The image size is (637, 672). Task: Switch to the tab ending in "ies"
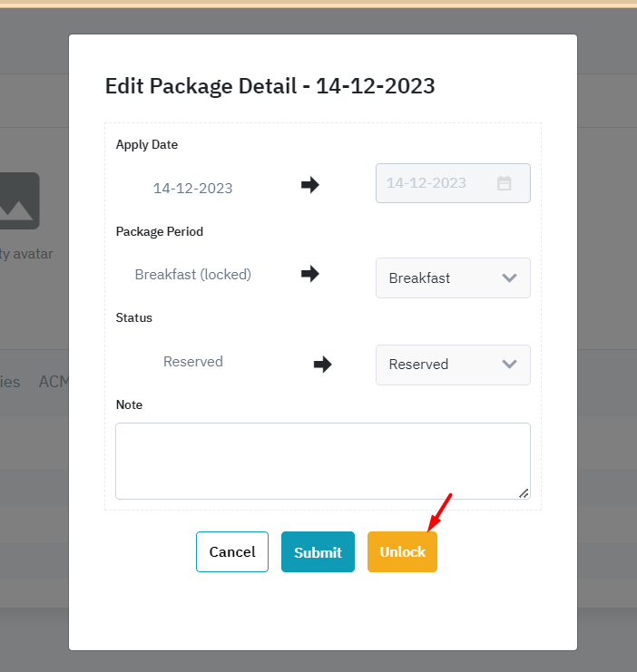(10, 382)
